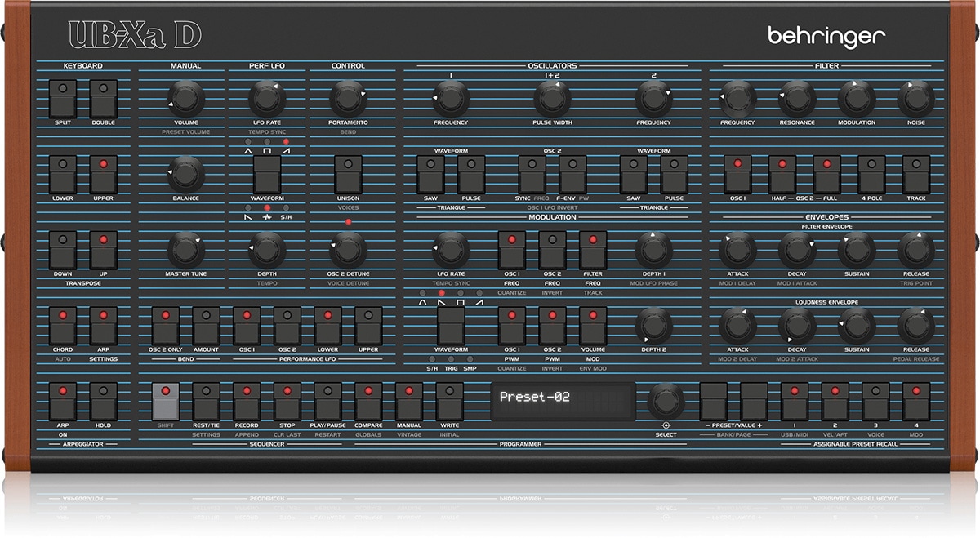Click the Modulation LFO RATE knob
The width and height of the screenshot is (980, 538).
tap(451, 248)
